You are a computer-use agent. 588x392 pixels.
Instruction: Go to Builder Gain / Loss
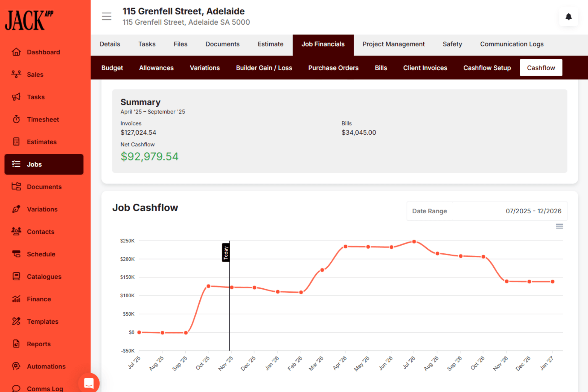(x=264, y=68)
